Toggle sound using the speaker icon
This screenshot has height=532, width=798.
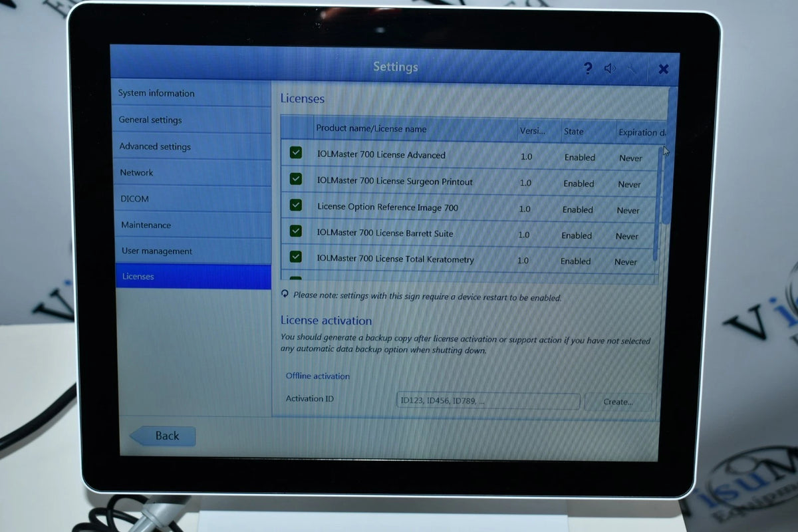pyautogui.click(x=610, y=68)
